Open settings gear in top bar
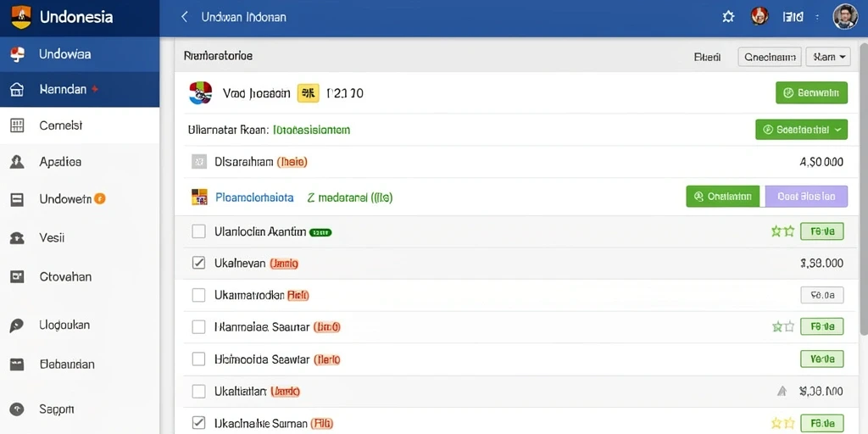 coord(728,17)
